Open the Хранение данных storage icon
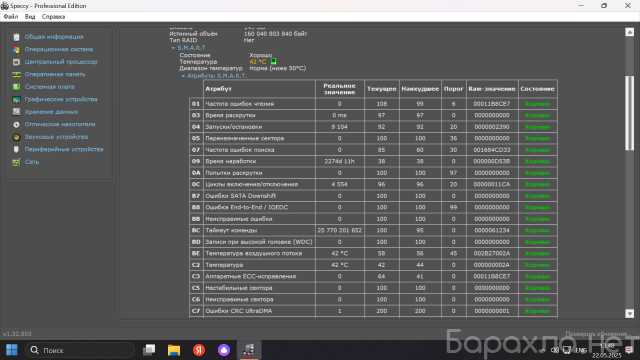640x360 pixels. [x=16, y=112]
